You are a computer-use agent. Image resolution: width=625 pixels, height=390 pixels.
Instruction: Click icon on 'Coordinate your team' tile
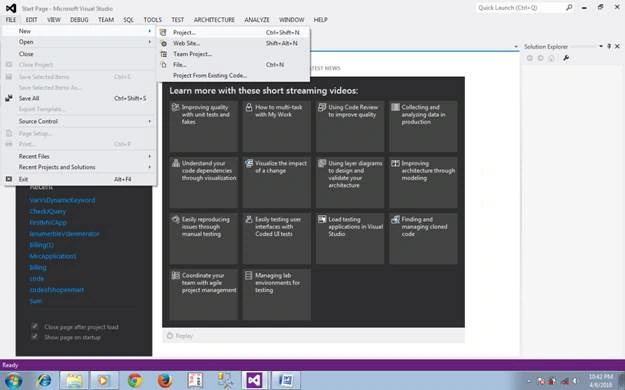tap(175, 275)
